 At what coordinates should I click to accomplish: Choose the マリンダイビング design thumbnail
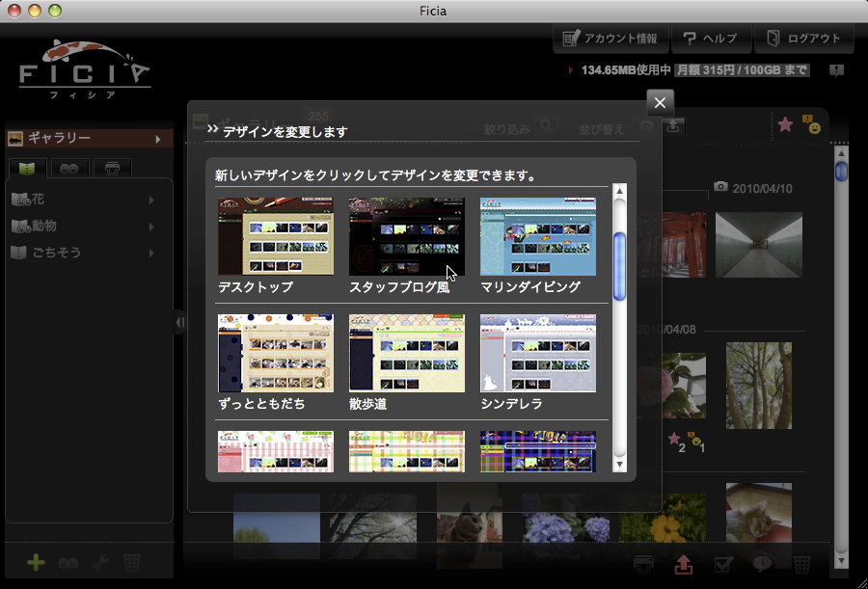tap(538, 236)
